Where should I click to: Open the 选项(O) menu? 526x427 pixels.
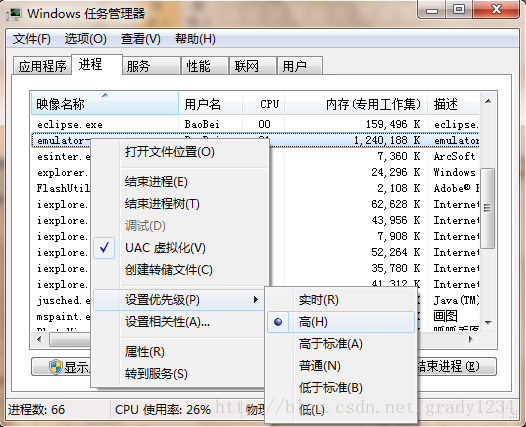pyautogui.click(x=86, y=39)
